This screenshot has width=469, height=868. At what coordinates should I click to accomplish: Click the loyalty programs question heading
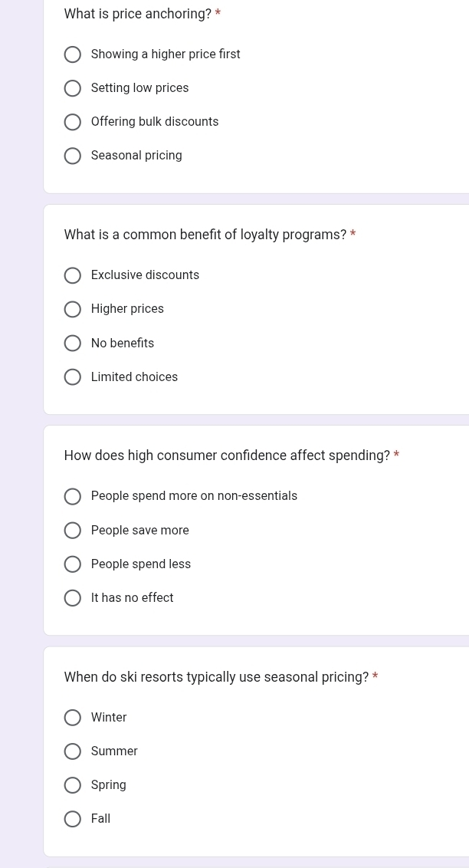[205, 235]
